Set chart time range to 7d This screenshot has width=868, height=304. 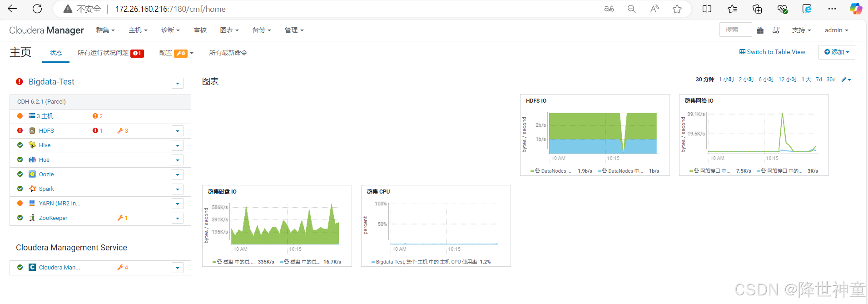tap(819, 80)
